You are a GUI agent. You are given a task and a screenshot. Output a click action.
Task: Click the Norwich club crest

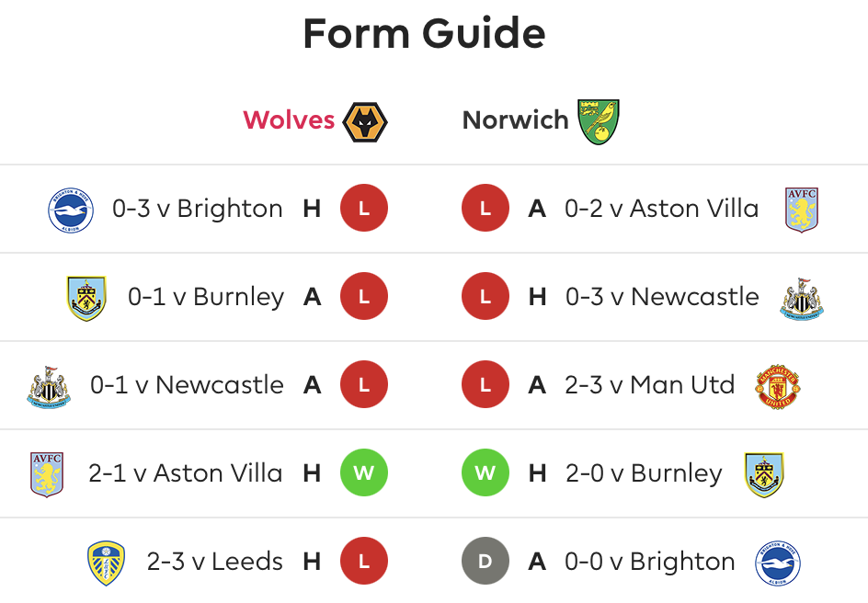599,121
